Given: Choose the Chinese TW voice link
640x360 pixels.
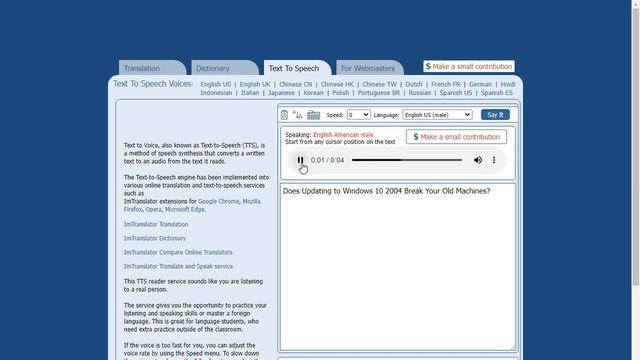Looking at the screenshot, I should 380,84.
